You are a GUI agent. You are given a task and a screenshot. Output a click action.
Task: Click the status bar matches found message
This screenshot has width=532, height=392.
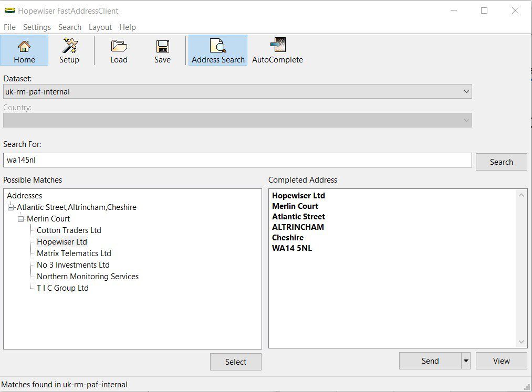coord(65,385)
